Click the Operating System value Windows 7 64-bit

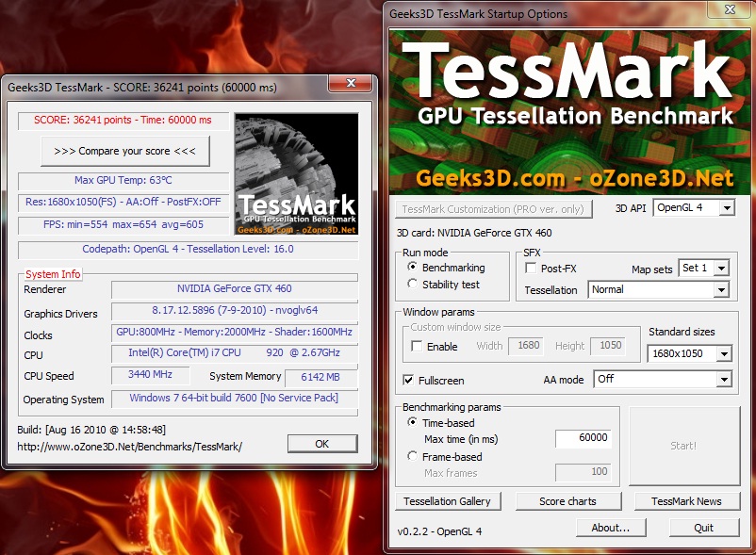point(234,398)
